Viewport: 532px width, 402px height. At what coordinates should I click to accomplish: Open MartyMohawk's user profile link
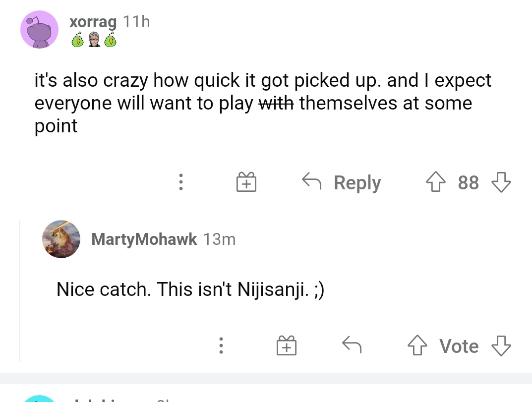coord(144,239)
